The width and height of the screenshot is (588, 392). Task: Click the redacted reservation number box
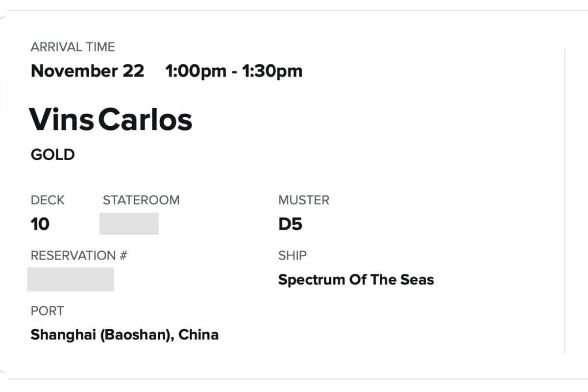[x=71, y=279]
